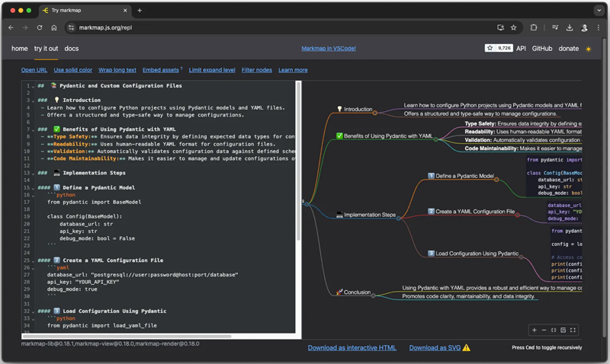Click the recursive toggle icon in markmap toolbar

(x=563, y=330)
